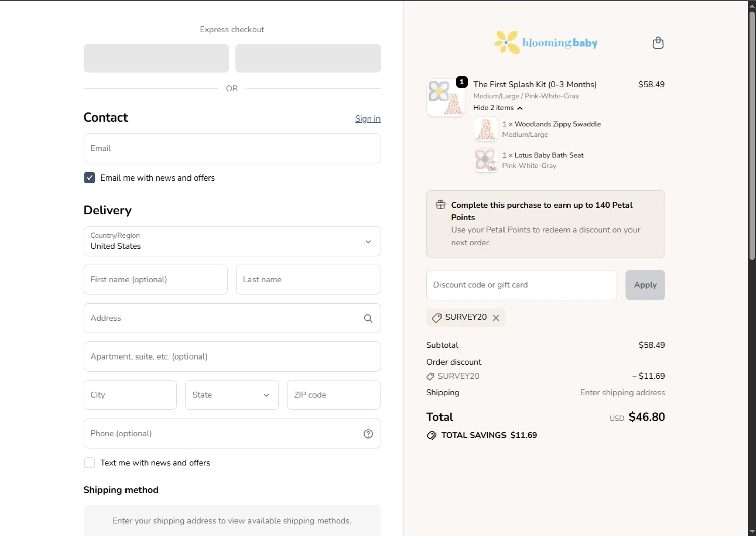Viewport: 756px width, 536px height.
Task: Open the Country/Region dropdown
Action: 232,241
